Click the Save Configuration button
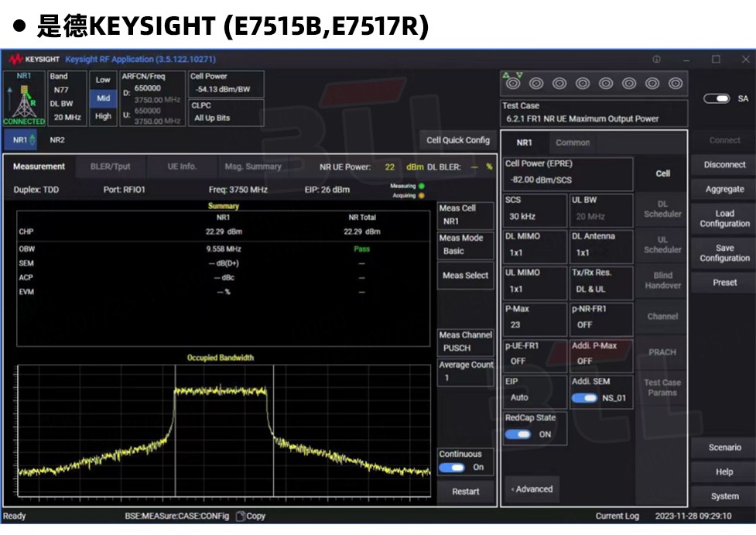 724,252
